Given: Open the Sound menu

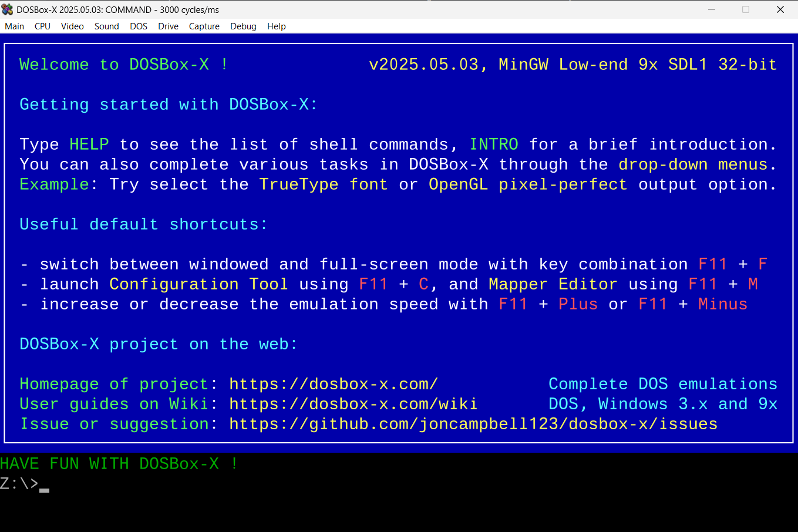Looking at the screenshot, I should tap(106, 26).
